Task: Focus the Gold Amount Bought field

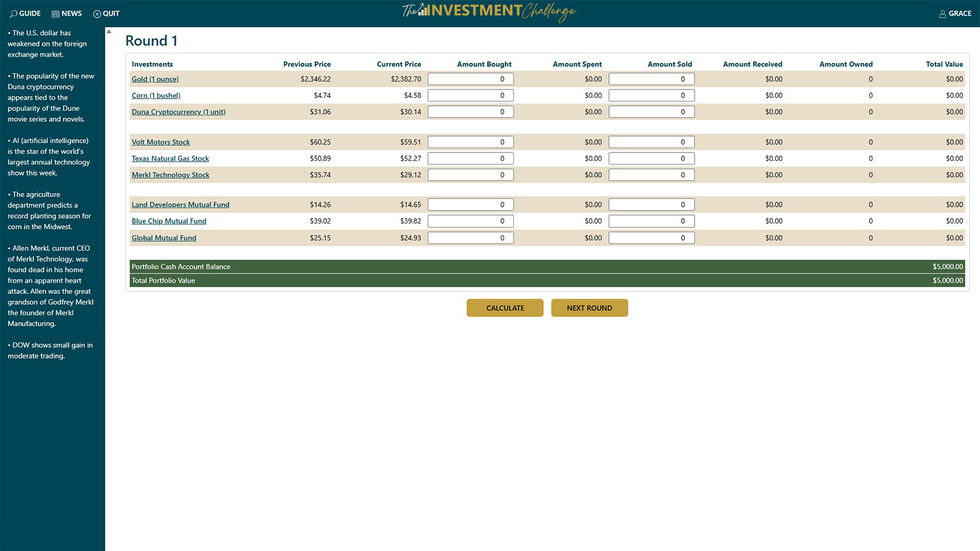Action: (470, 79)
